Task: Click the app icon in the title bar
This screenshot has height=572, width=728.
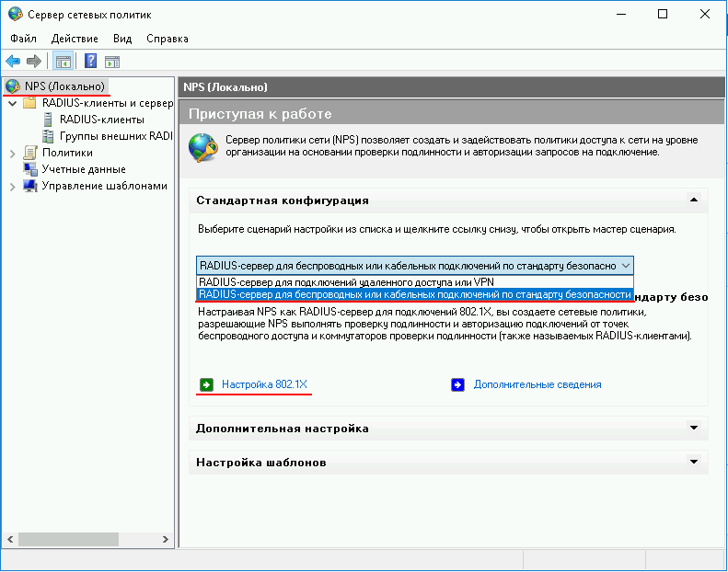Action: pos(15,14)
